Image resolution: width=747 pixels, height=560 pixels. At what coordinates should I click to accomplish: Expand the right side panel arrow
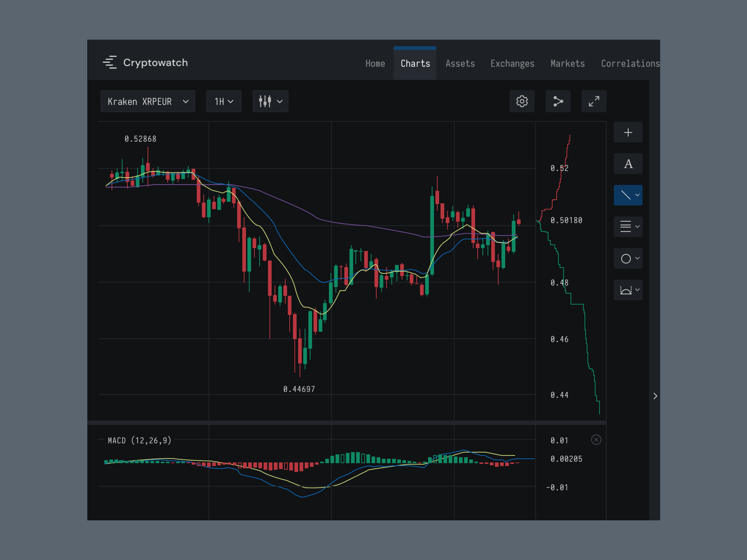pyautogui.click(x=655, y=396)
